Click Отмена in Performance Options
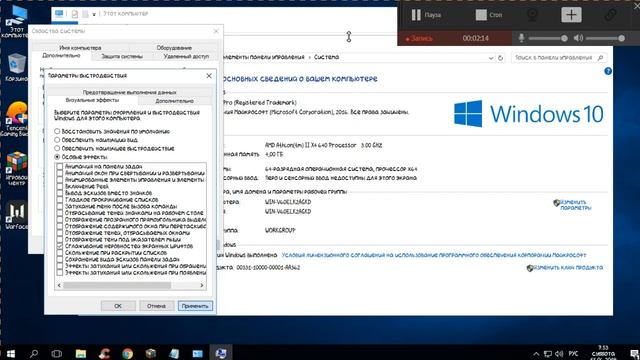The height and width of the screenshot is (360, 640). coord(156,306)
